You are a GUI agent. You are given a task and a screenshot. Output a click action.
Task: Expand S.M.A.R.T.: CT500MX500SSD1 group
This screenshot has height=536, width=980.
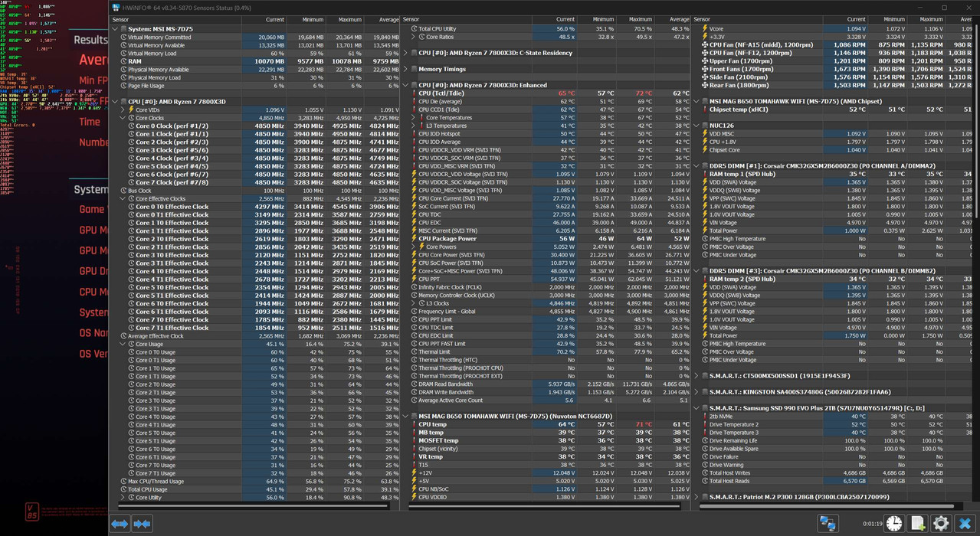696,376
